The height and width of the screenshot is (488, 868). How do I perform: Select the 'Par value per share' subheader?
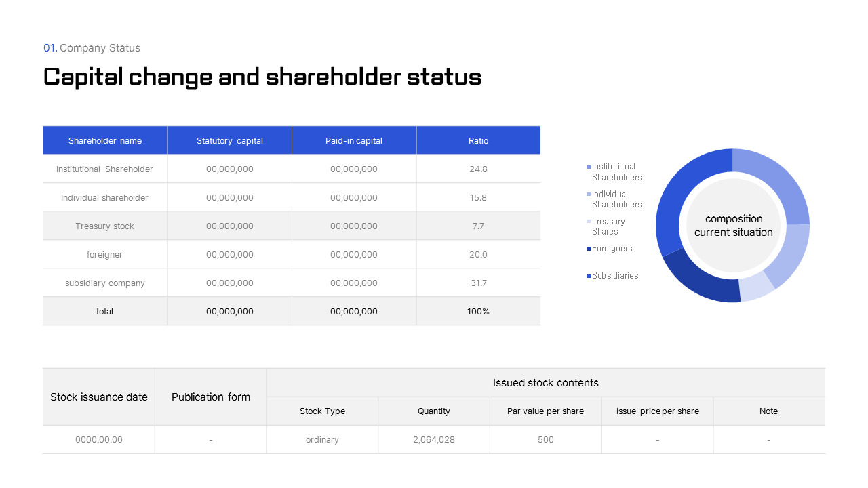click(546, 411)
